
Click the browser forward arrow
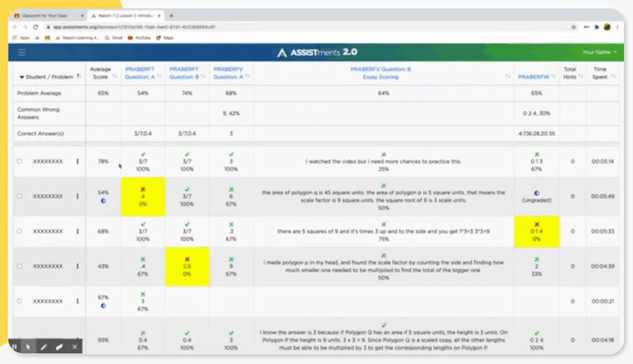(x=25, y=27)
